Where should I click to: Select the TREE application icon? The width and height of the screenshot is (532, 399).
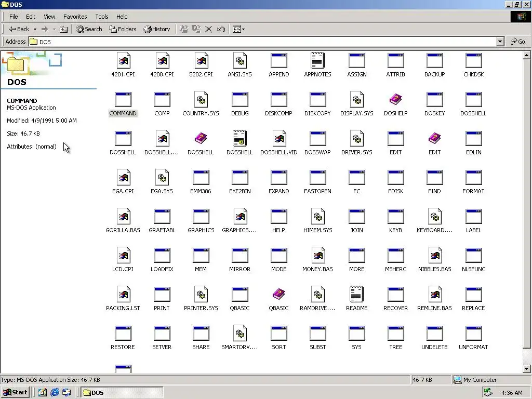(395, 334)
